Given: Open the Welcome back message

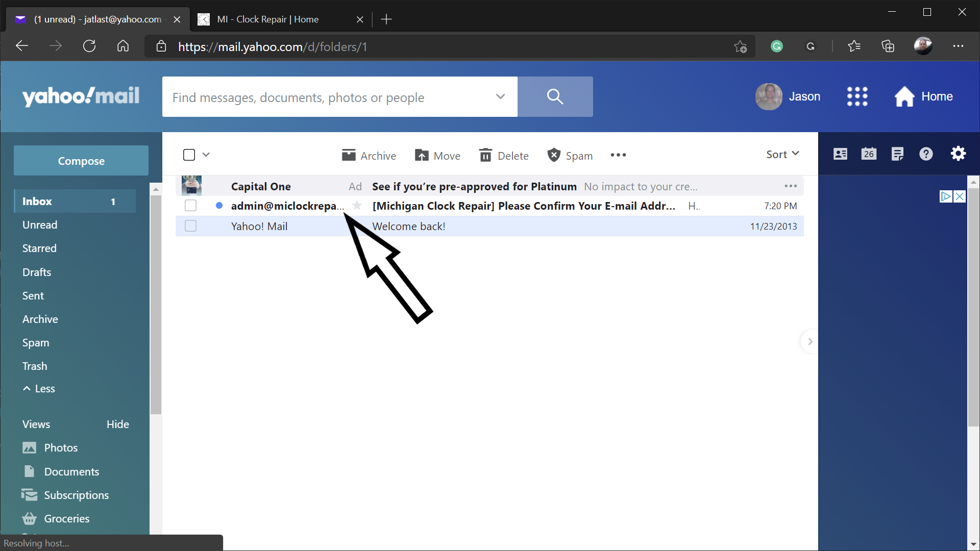Looking at the screenshot, I should 489,226.
